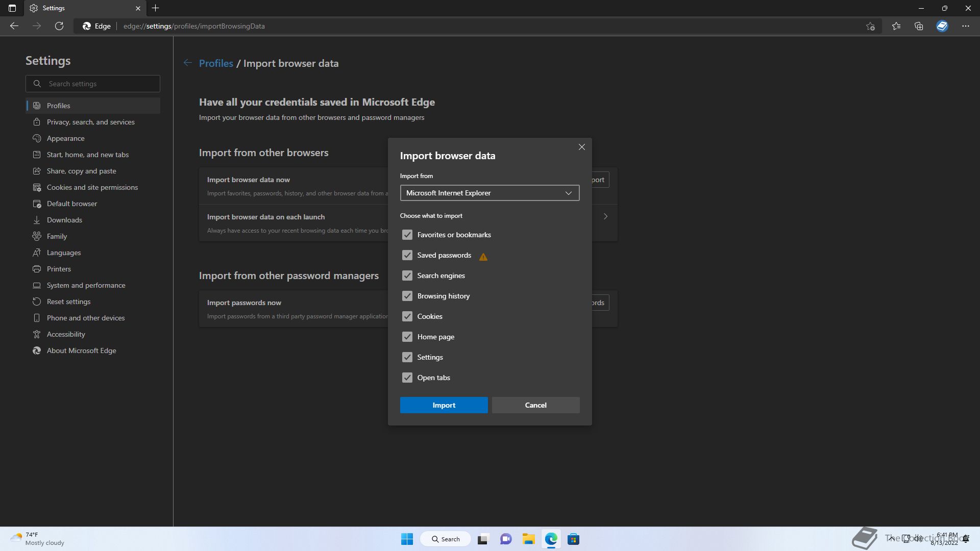Open the Family settings section
This screenshot has height=551, width=980.
tap(93, 236)
